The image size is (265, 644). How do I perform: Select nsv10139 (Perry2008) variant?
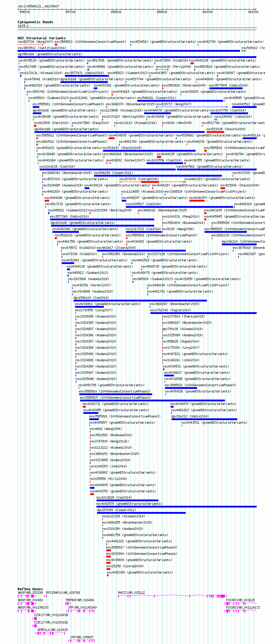(174, 67)
